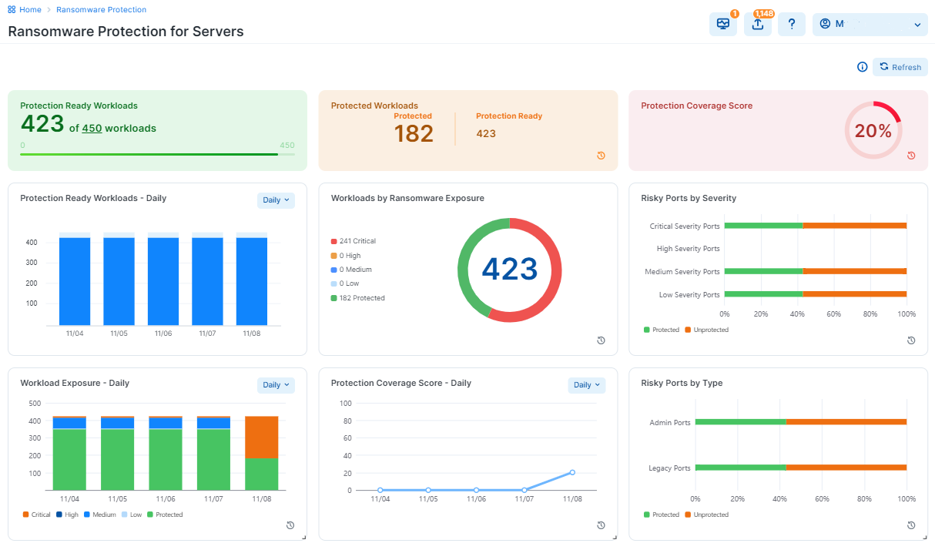Click Admin Ports unprotected orange bar
The height and width of the screenshot is (560, 935).
point(846,422)
